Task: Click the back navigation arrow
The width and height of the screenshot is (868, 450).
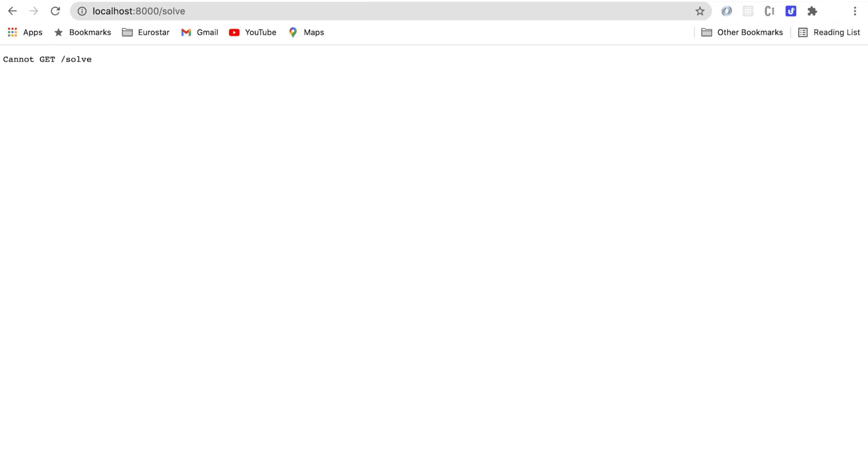Action: tap(12, 11)
